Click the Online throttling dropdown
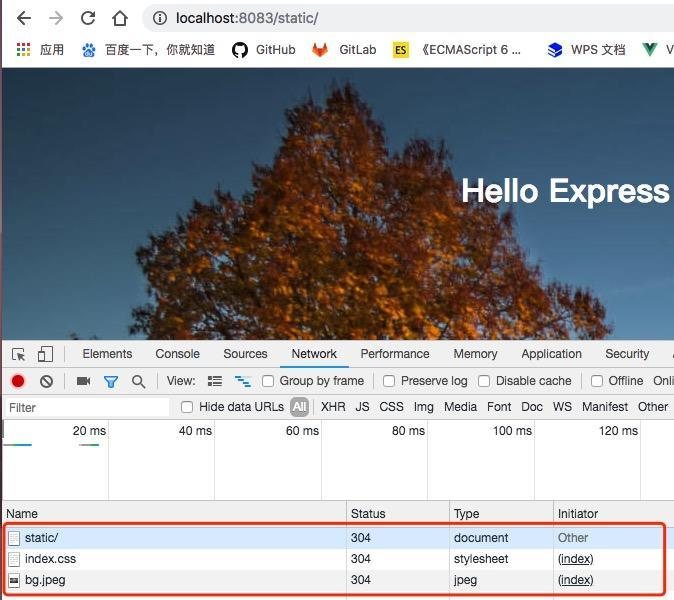This screenshot has width=674, height=600. click(663, 381)
